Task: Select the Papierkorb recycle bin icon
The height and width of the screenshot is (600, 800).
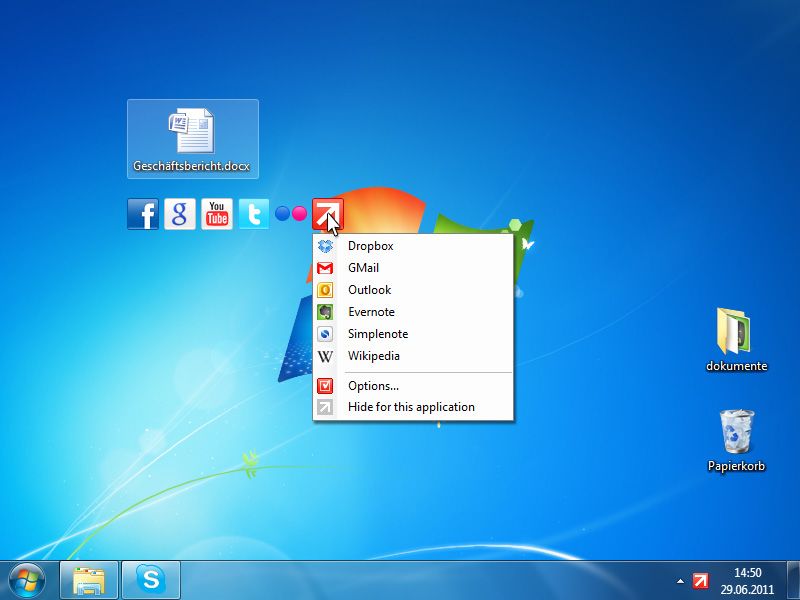Action: [736, 440]
